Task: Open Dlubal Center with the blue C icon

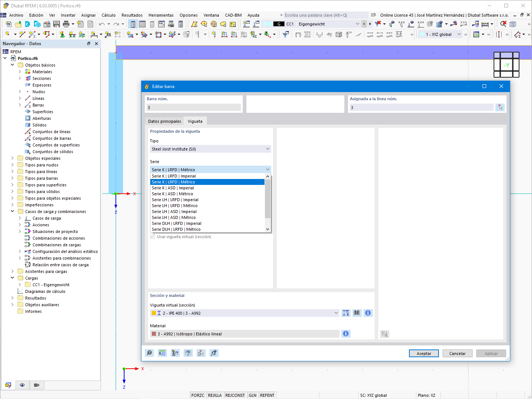Action: [x=28, y=24]
